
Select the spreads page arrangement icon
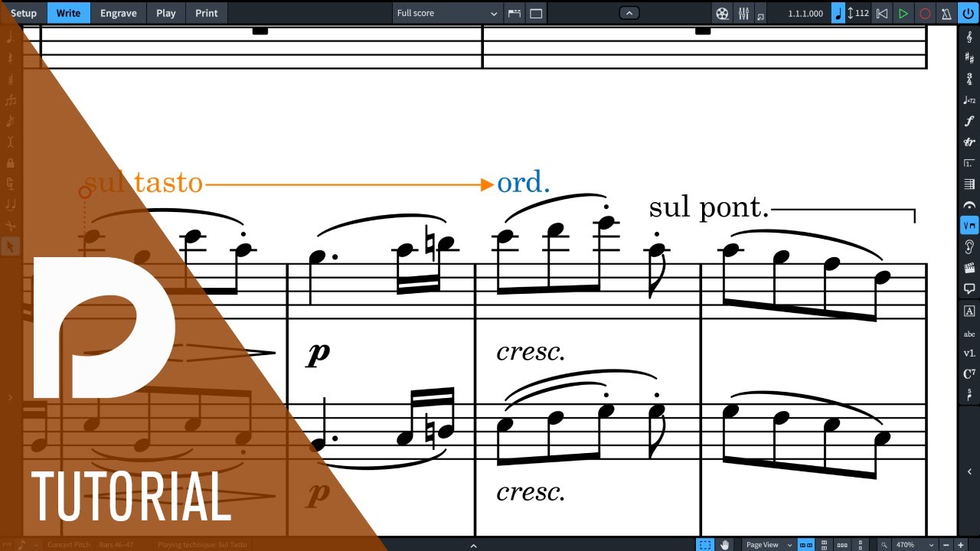pyautogui.click(x=806, y=545)
